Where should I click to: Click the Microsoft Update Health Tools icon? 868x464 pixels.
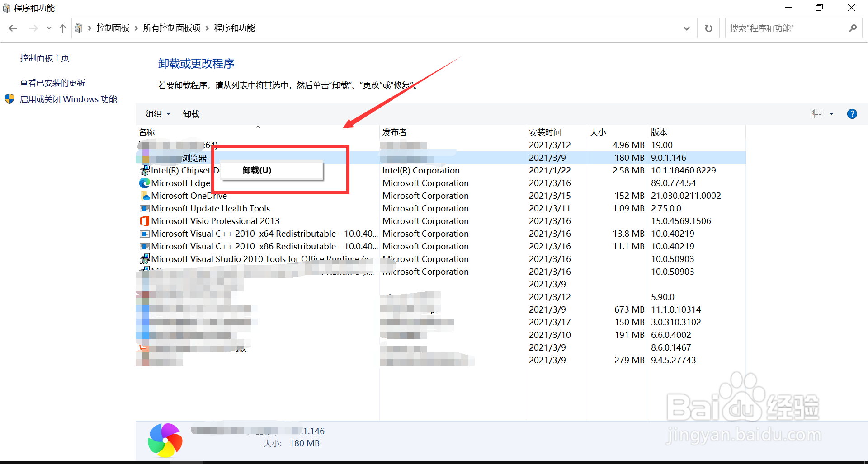coord(145,208)
